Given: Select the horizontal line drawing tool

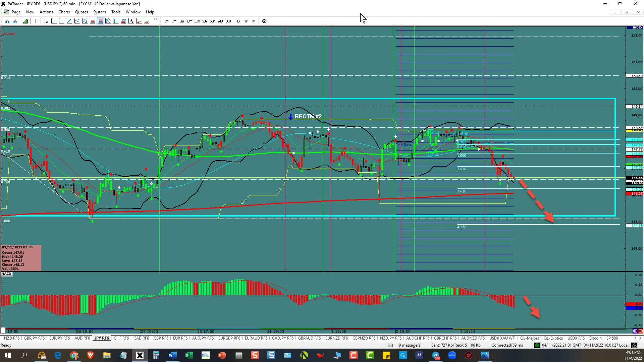Looking at the screenshot, I should 54,21.
